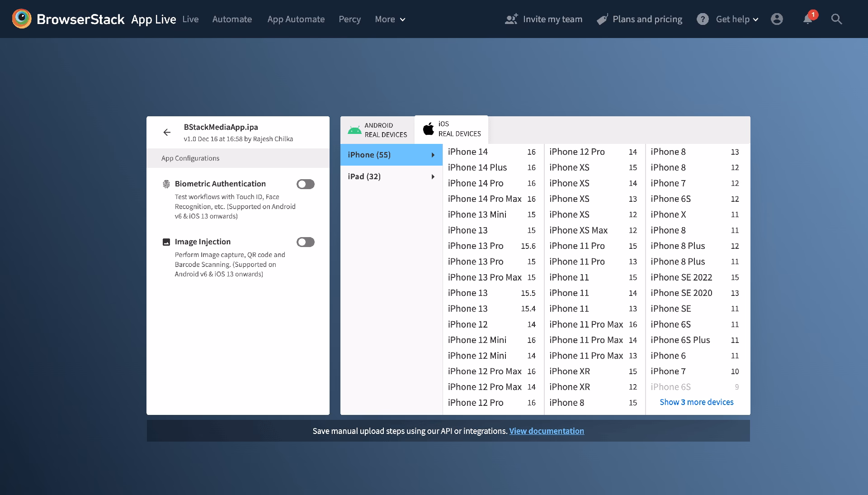Click the BrowserStack logo icon
This screenshot has height=495, width=868.
21,19
